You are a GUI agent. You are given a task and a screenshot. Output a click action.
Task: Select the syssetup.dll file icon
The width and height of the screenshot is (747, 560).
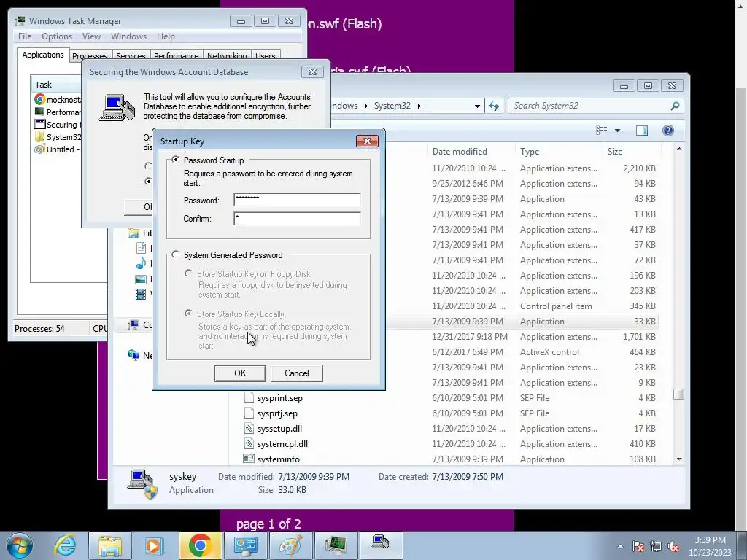pos(249,429)
